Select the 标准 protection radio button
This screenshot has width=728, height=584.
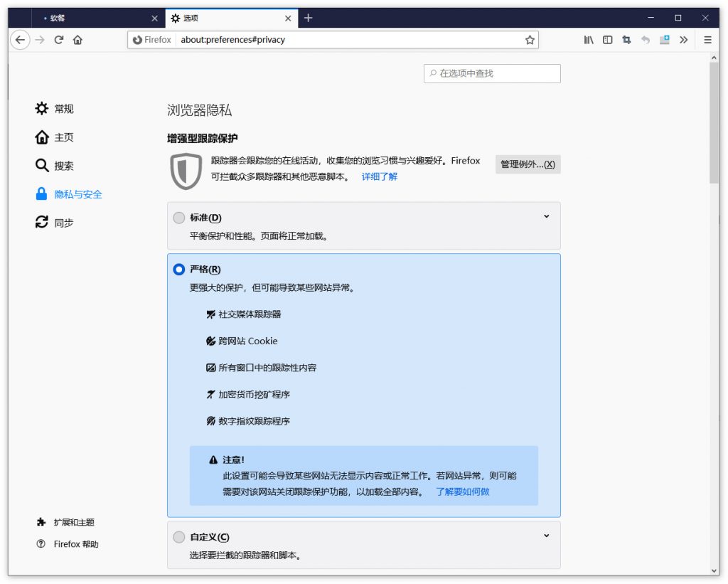click(179, 218)
